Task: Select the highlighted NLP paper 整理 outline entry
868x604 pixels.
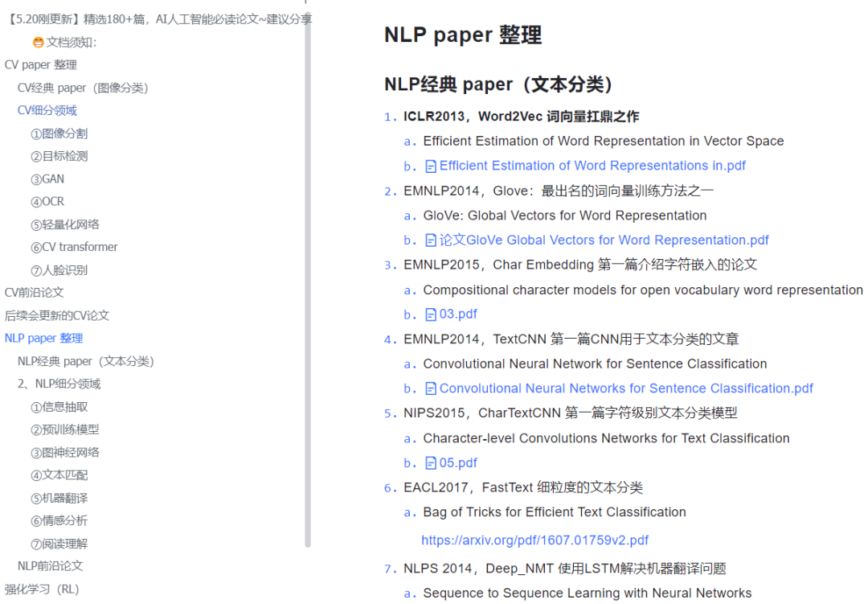Action: (x=43, y=338)
